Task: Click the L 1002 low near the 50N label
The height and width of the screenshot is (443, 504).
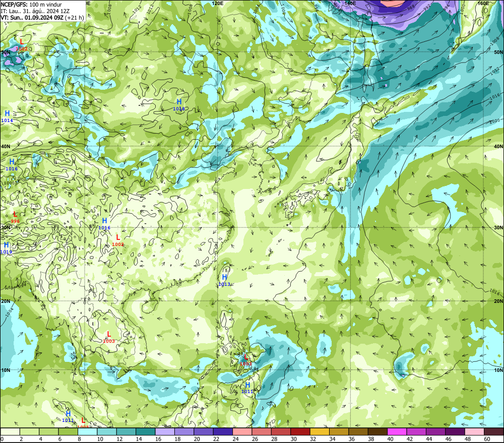Action: pos(22,45)
